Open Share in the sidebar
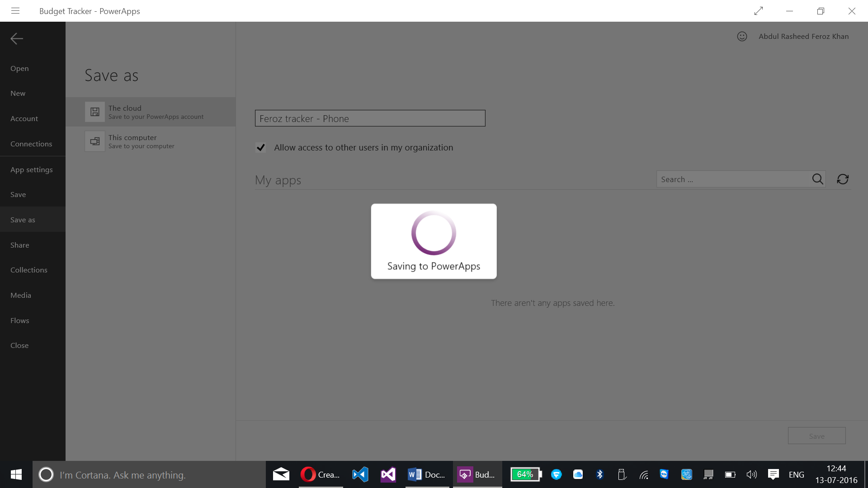This screenshot has width=868, height=488. pyautogui.click(x=33, y=245)
